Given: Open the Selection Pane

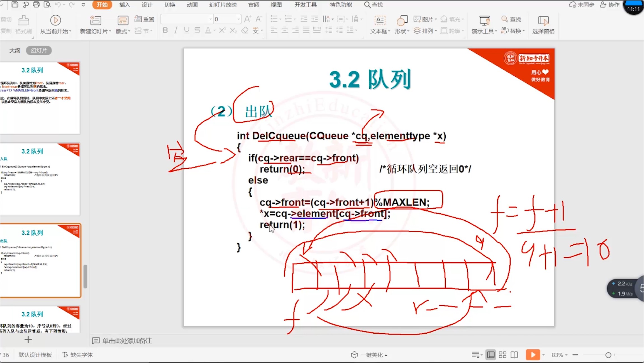Looking at the screenshot, I should click(x=543, y=24).
